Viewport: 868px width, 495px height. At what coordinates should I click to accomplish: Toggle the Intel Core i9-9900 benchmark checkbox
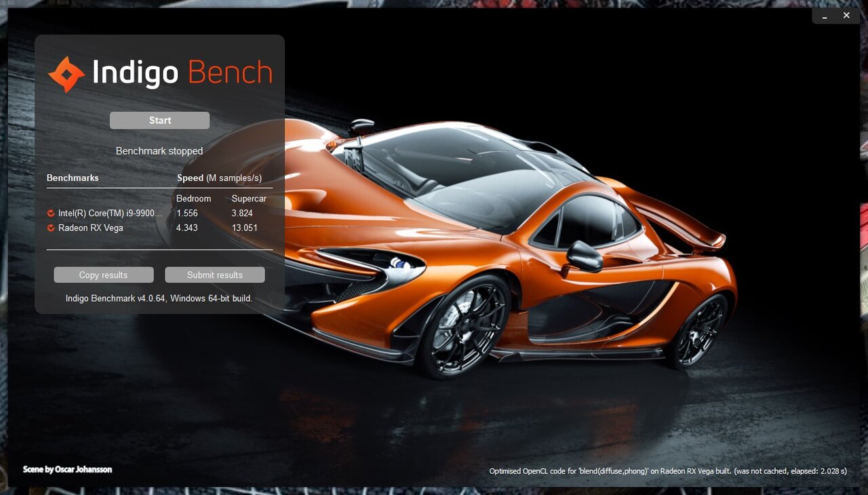[x=51, y=213]
